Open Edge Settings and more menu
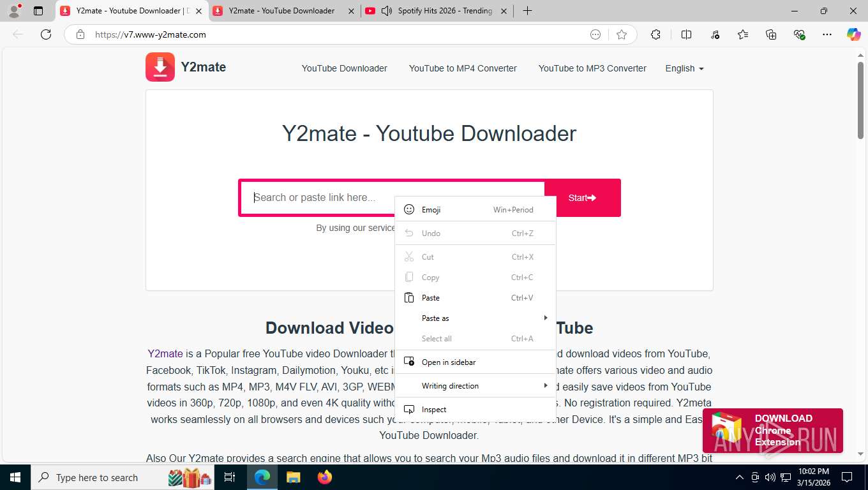The height and width of the screenshot is (490, 868). 827,34
